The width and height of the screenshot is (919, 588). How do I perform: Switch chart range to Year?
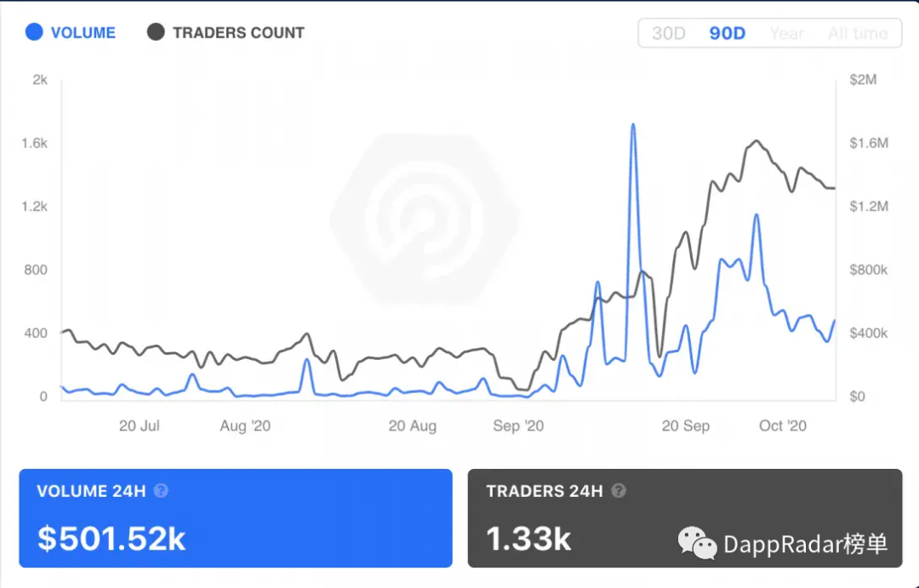[786, 33]
